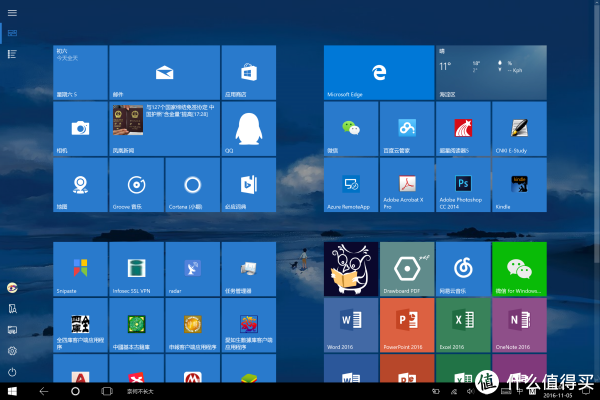Open Infosec SSL VPN tile
Screen dimensions: 600x400
point(137,269)
